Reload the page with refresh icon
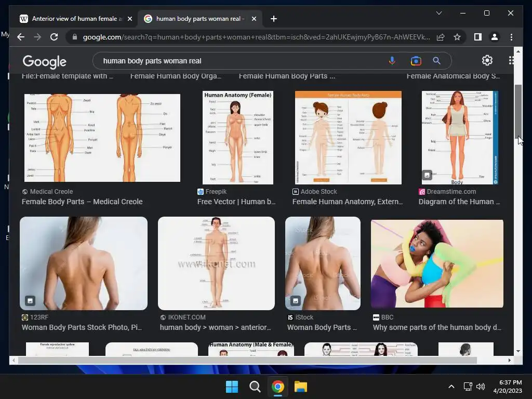 54,37
